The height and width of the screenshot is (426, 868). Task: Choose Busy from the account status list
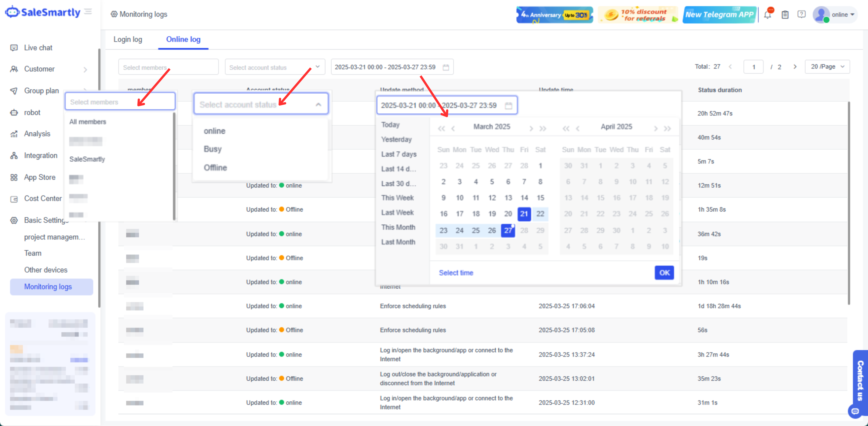[x=213, y=149]
